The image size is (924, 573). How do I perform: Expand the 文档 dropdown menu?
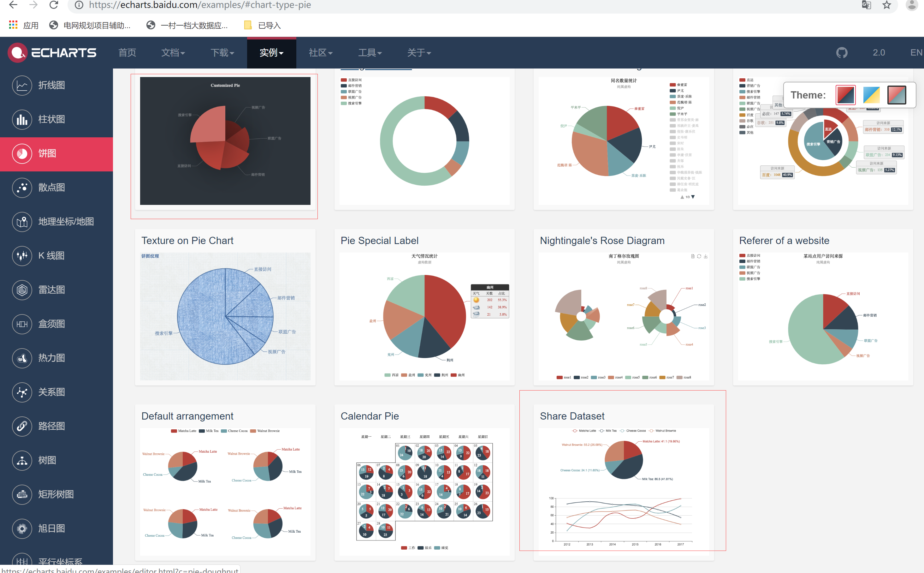[x=173, y=53]
